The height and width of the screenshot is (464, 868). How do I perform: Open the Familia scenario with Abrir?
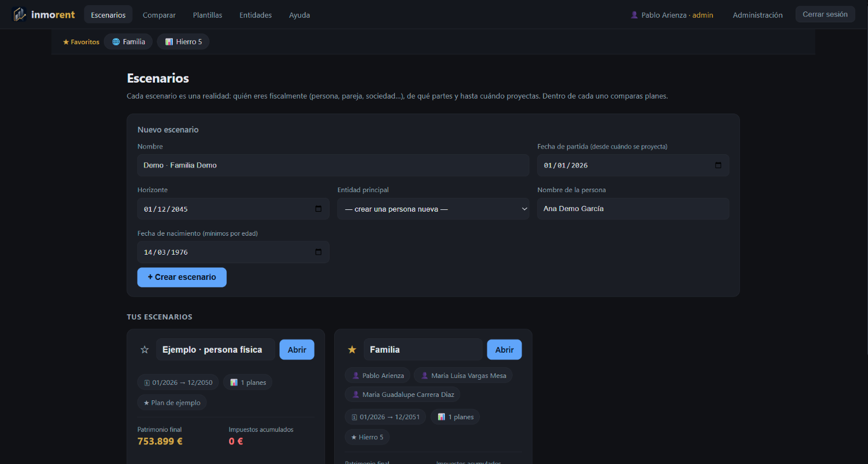[x=504, y=349]
